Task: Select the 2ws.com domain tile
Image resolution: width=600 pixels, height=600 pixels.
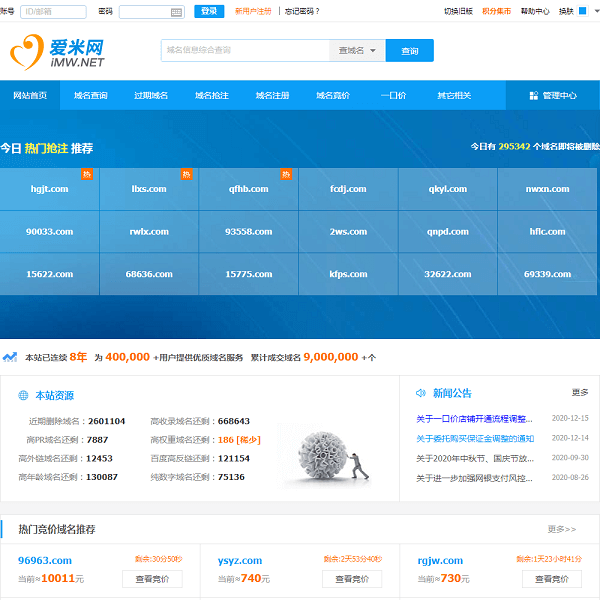Action: click(x=348, y=232)
